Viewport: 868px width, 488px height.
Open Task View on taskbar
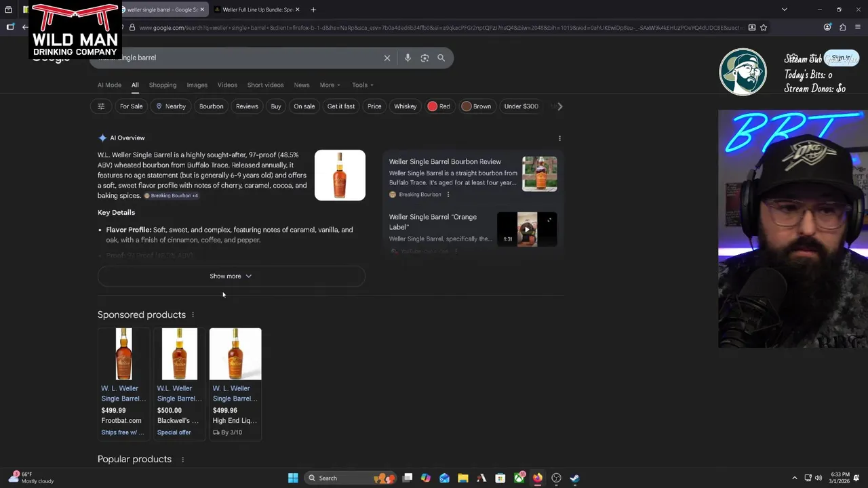(408, 478)
